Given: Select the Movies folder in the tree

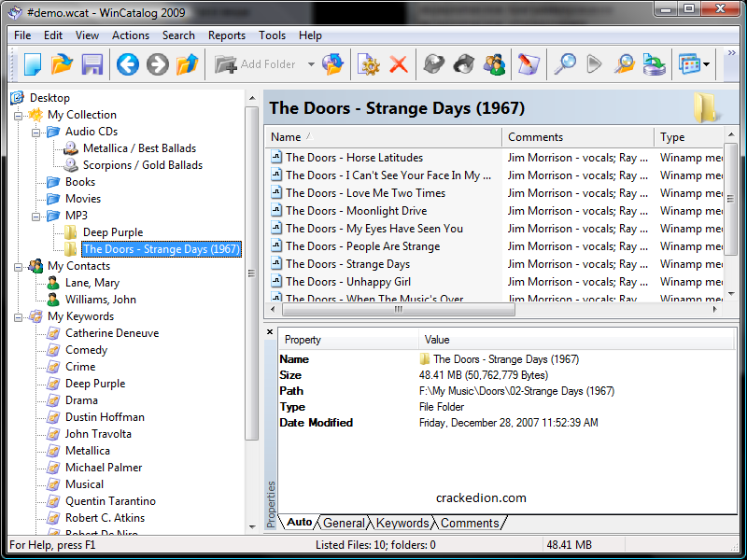Looking at the screenshot, I should pyautogui.click(x=83, y=199).
